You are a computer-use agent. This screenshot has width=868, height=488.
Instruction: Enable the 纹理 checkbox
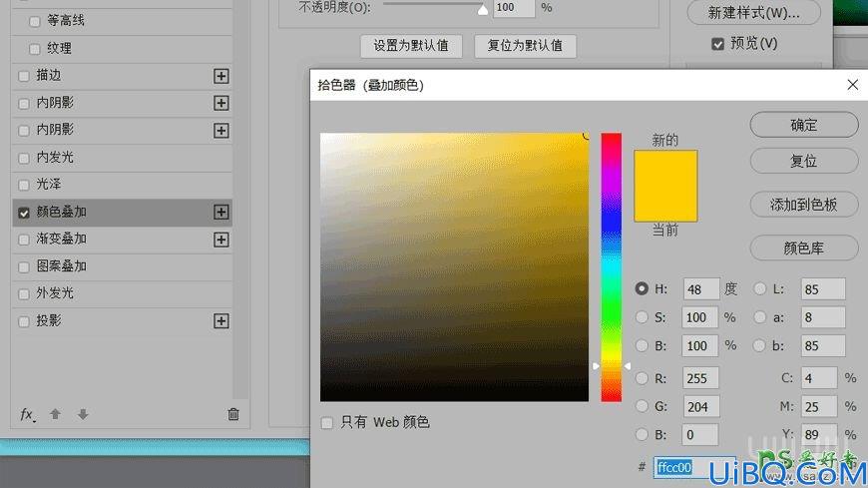[x=35, y=49]
